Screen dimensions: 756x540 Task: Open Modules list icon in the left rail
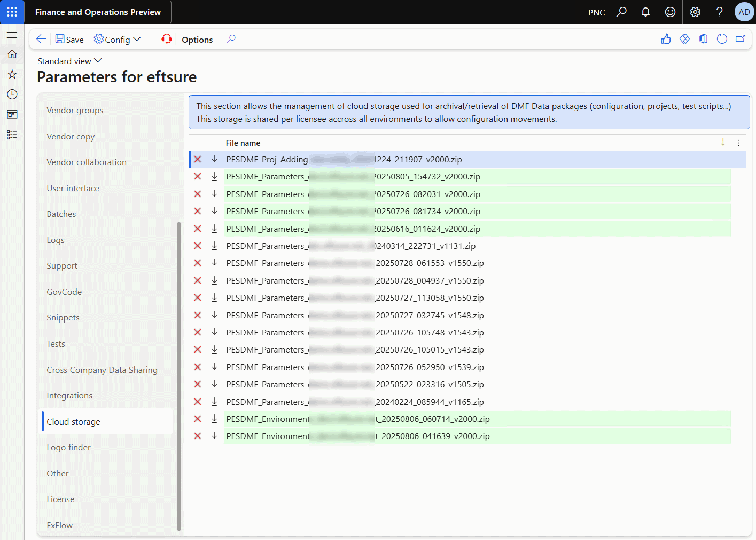pyautogui.click(x=12, y=135)
